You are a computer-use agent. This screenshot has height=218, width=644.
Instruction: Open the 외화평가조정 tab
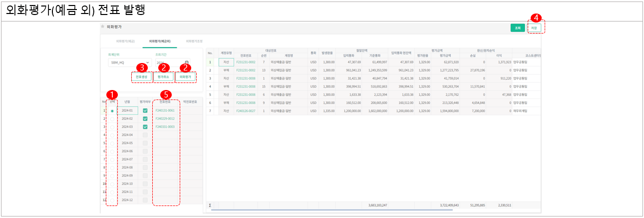(x=194, y=41)
